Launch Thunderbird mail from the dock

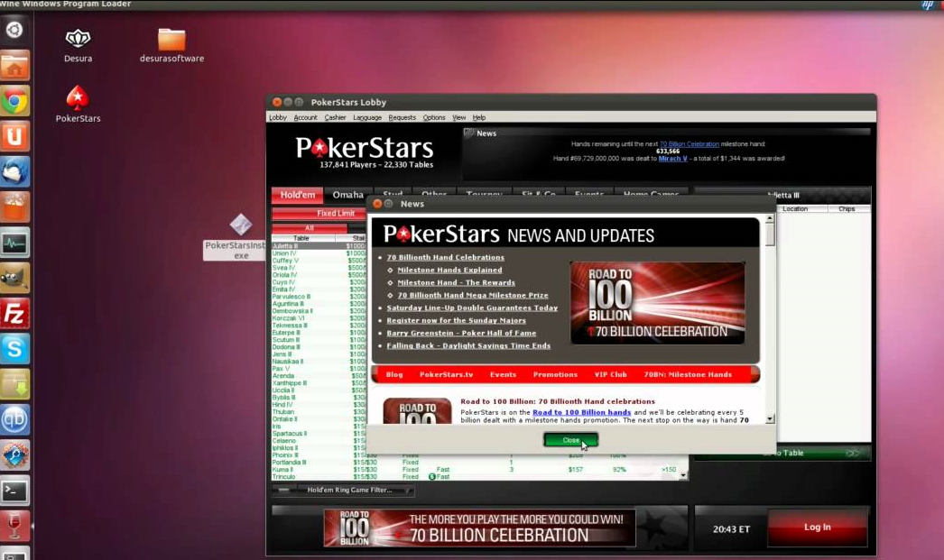pos(14,172)
